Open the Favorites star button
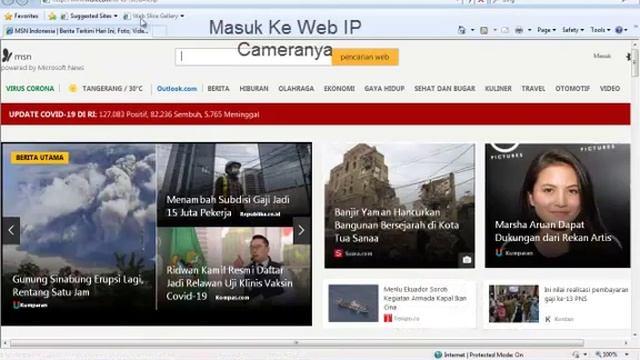640x360 pixels. (x=21, y=16)
